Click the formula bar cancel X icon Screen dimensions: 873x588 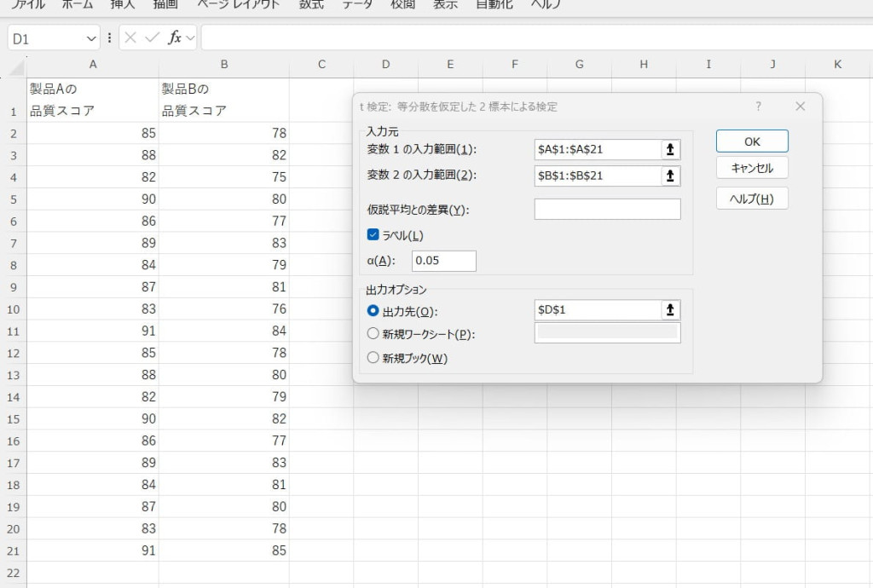pyautogui.click(x=130, y=37)
